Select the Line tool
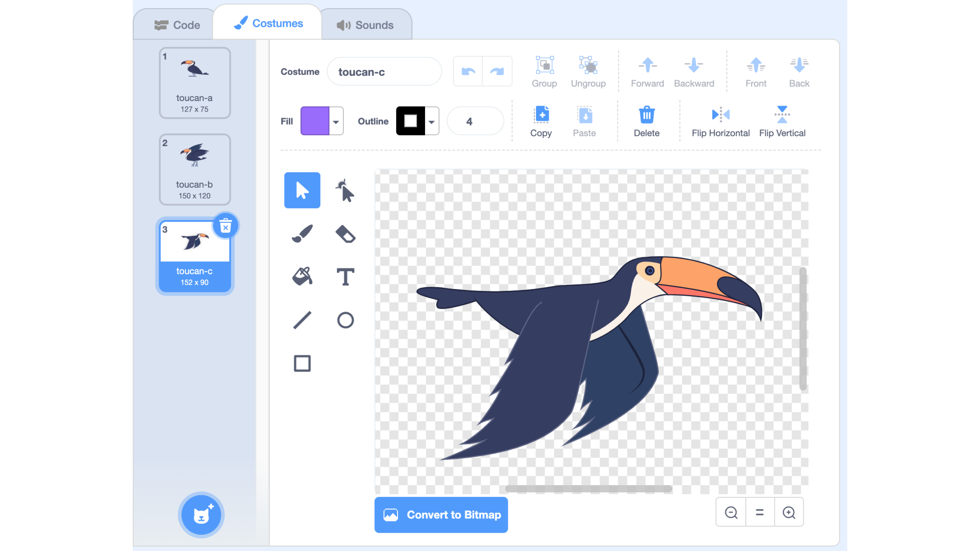This screenshot has width=980, height=551. 302,320
